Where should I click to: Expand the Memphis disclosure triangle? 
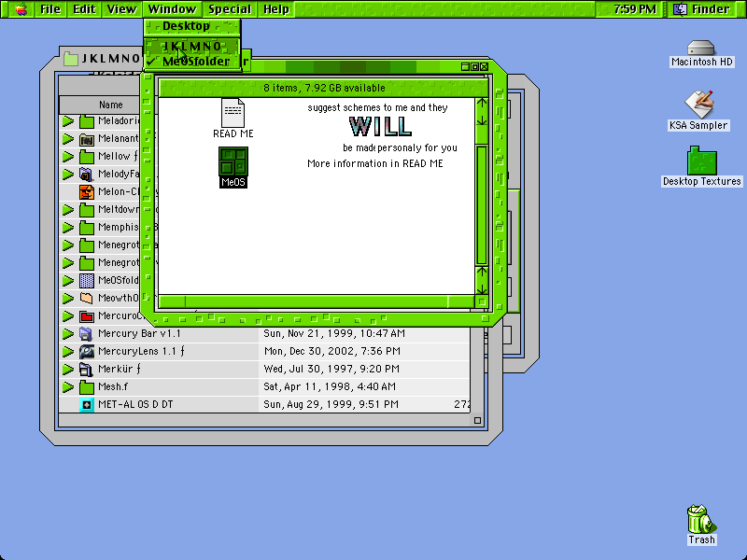[68, 228]
